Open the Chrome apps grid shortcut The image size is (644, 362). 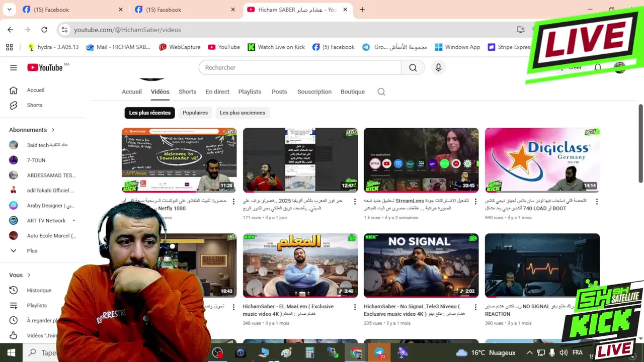[x=9, y=47]
